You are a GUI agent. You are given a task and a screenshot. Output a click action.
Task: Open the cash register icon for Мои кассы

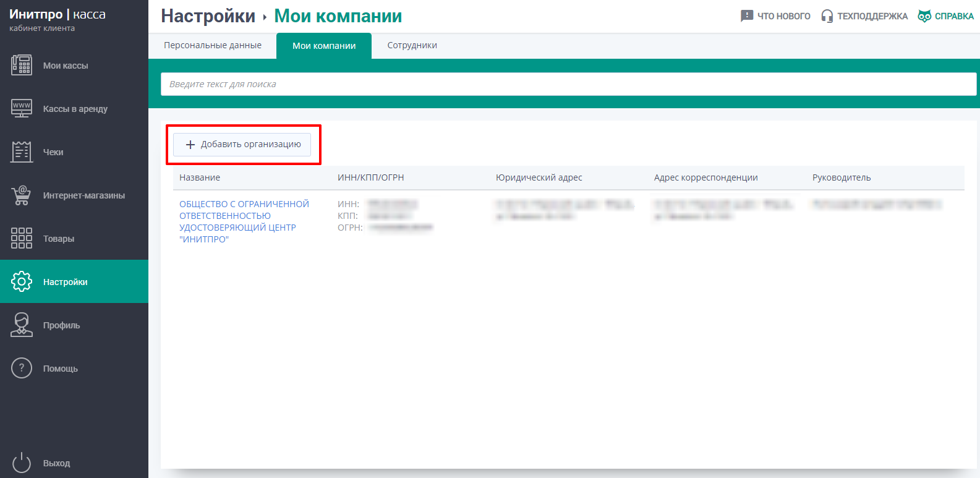click(22, 65)
